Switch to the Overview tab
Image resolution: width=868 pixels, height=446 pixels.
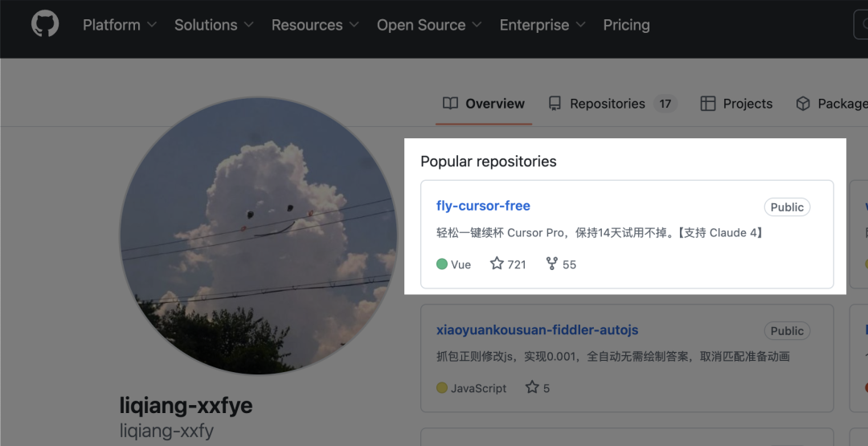point(494,104)
